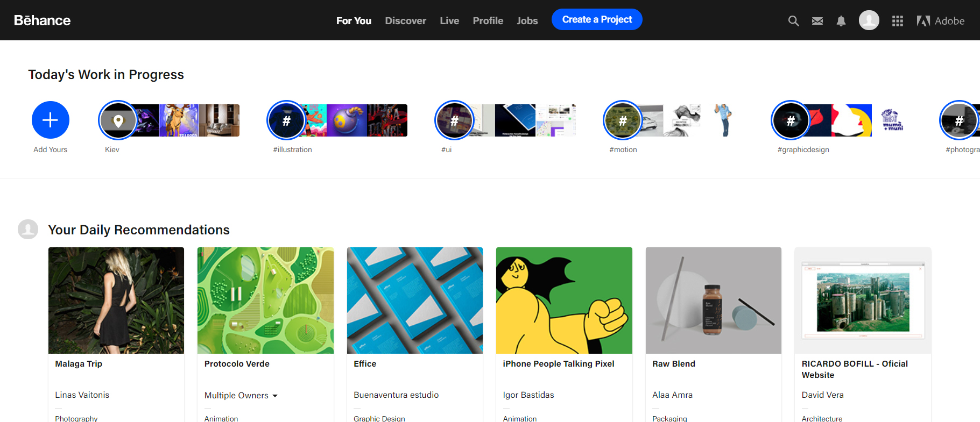Viewport: 980px width, 422px height.
Task: Open the Kiev location story circle
Action: pos(118,120)
